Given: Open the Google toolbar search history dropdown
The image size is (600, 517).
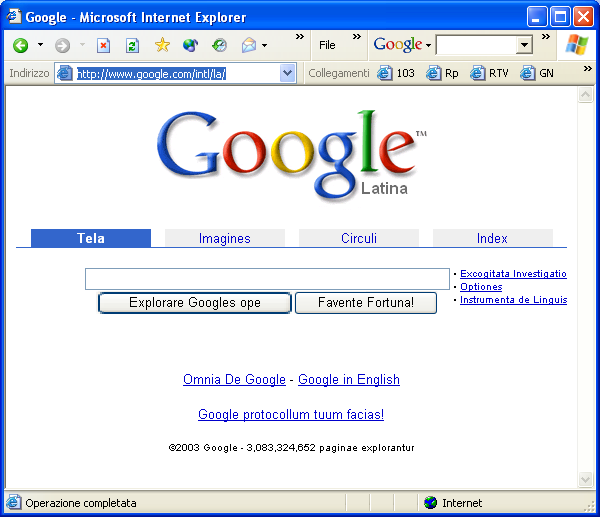Looking at the screenshot, I should [x=524, y=45].
